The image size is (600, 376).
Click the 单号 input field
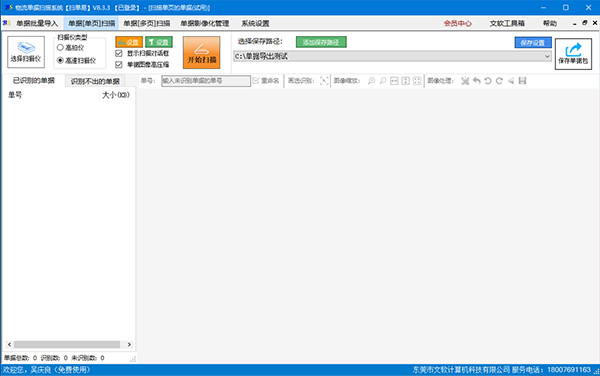coord(206,81)
